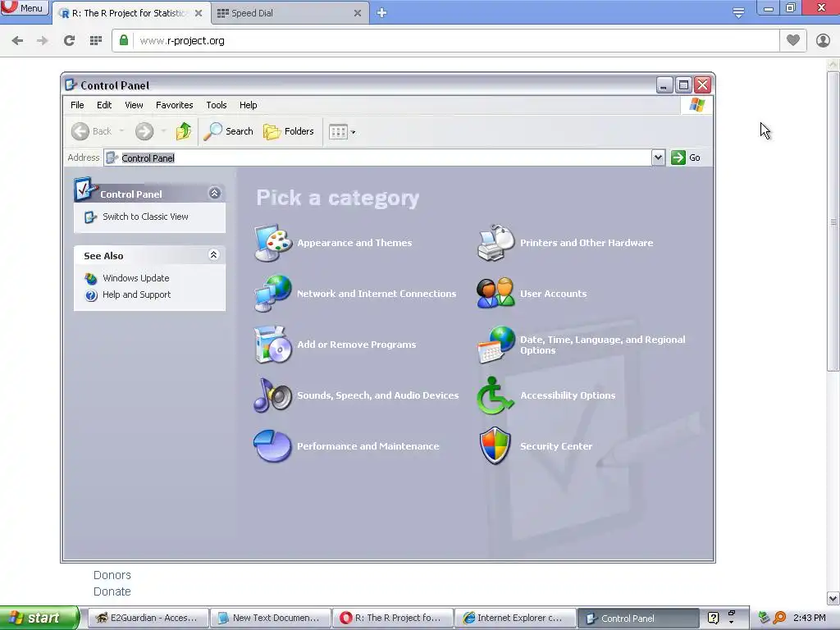This screenshot has width=840, height=630.
Task: Click User Accounts category link
Action: (553, 294)
